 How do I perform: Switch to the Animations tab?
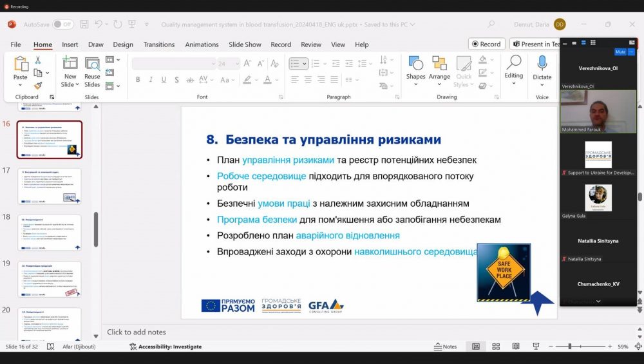pos(202,44)
